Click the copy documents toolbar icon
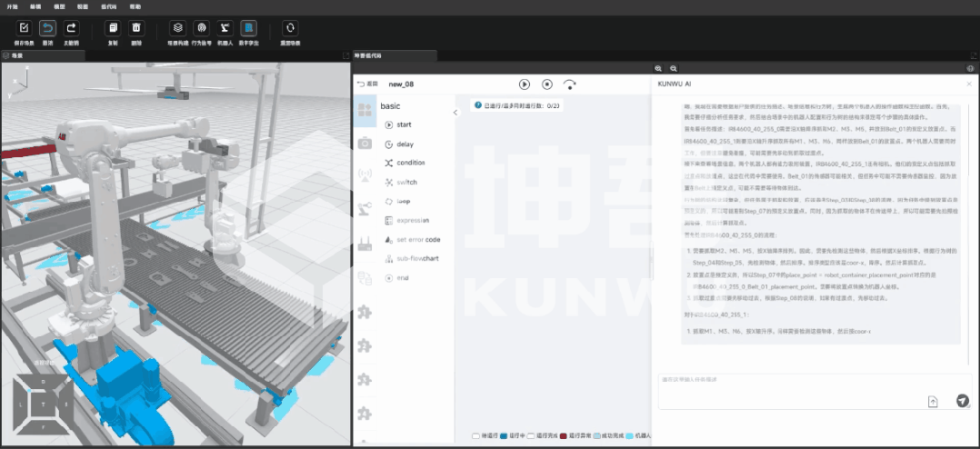This screenshot has width=980, height=449. (113, 28)
